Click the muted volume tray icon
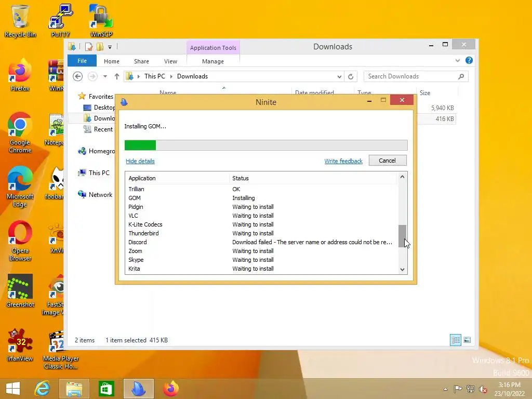 point(483,389)
